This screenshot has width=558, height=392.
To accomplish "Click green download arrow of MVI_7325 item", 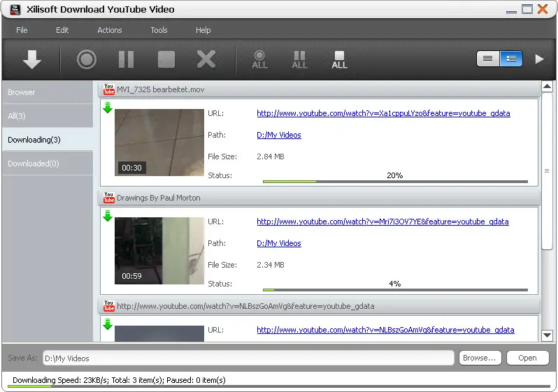I will tap(108, 108).
